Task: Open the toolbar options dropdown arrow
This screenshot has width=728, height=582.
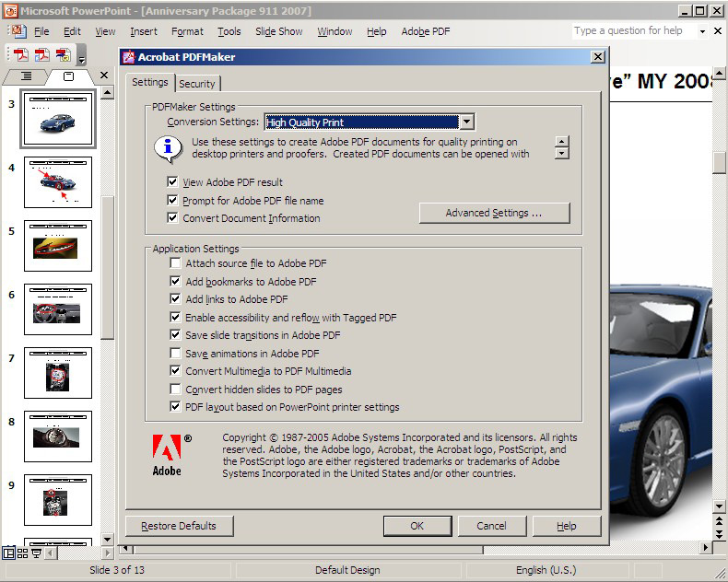Action: tap(82, 55)
